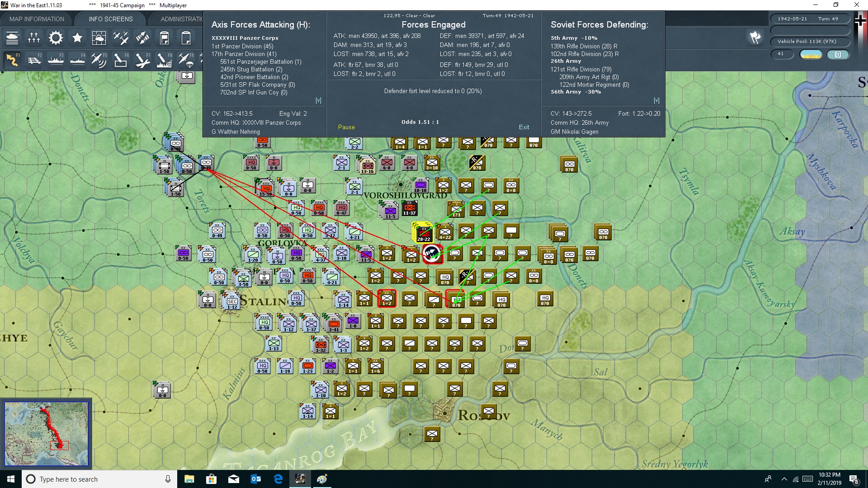Select the F2 rail movement mode

pyautogui.click(x=34, y=60)
